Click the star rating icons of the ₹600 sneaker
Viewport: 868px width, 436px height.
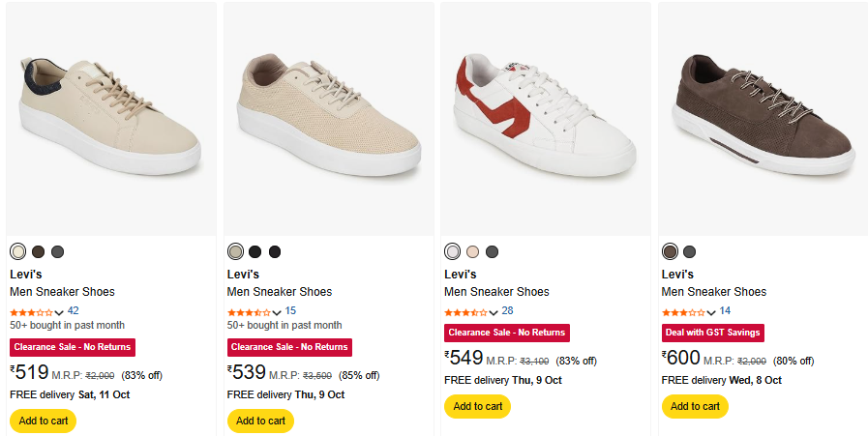pyautogui.click(x=682, y=312)
